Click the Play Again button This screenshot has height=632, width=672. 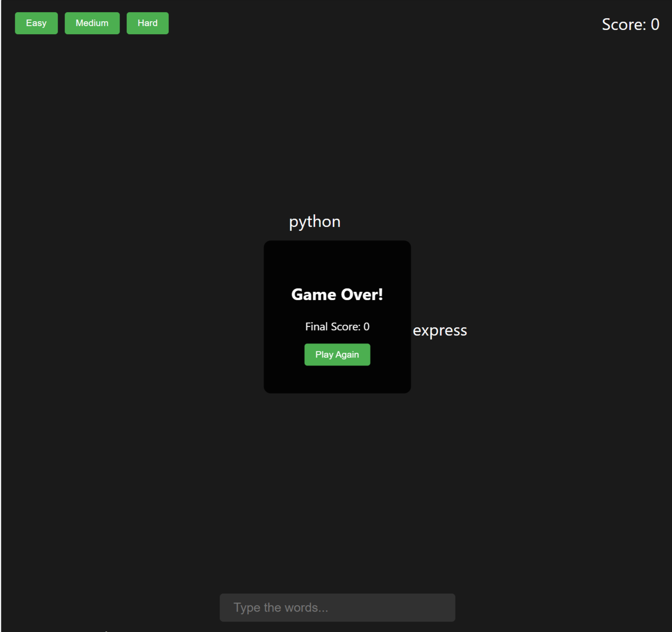click(337, 355)
